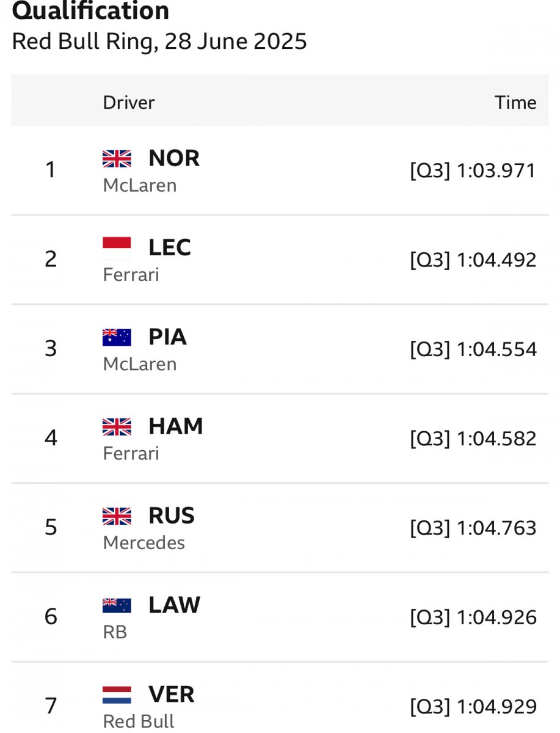Select driver code LEC
The width and height of the screenshot is (560, 733).
(x=170, y=248)
